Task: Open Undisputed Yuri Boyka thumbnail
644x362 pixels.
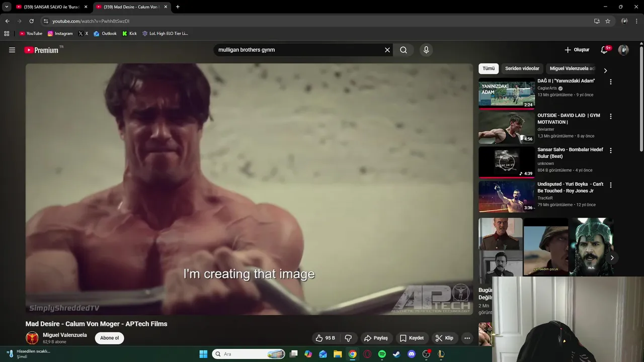Action: (x=507, y=197)
